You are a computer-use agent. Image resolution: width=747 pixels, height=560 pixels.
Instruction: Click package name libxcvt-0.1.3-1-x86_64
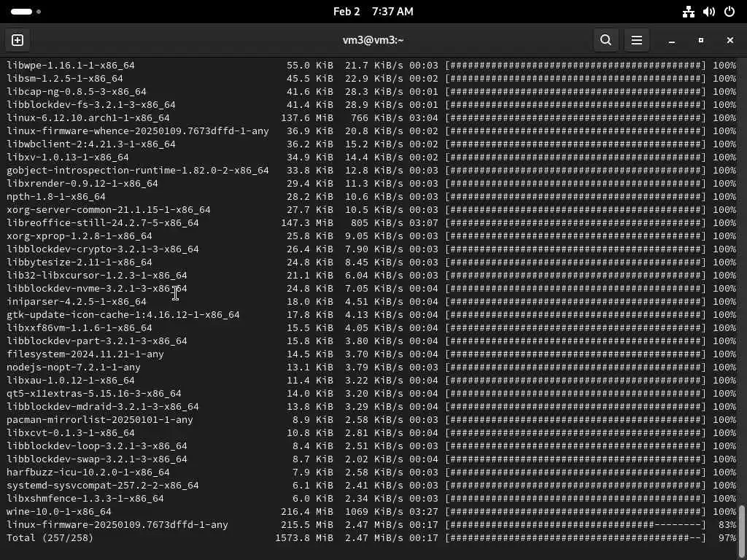(x=71, y=433)
